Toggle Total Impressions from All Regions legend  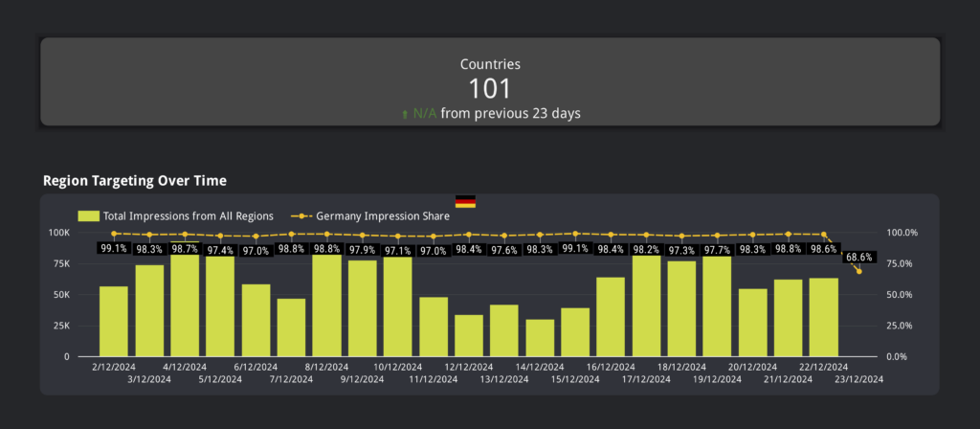pos(176,216)
